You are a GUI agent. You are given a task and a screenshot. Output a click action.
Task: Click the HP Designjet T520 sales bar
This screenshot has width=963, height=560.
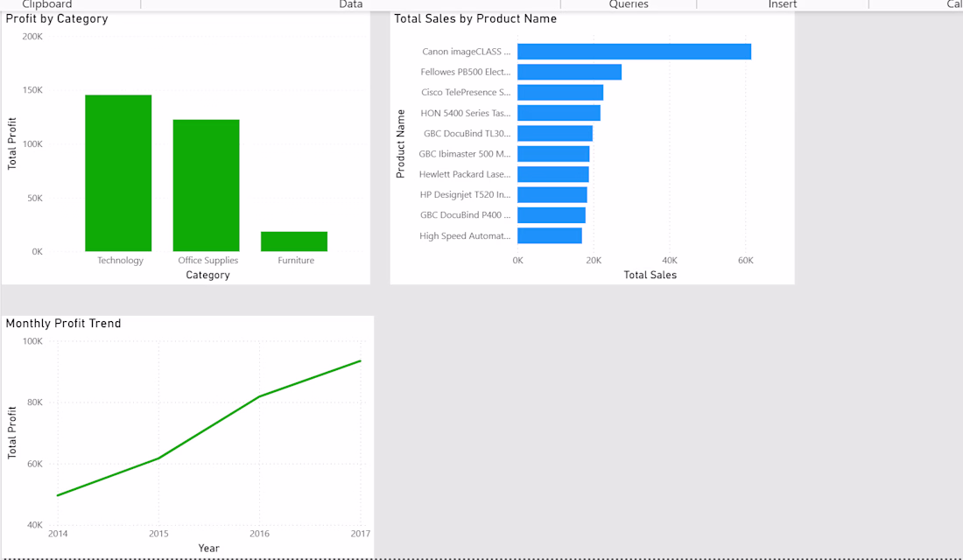[552, 194]
